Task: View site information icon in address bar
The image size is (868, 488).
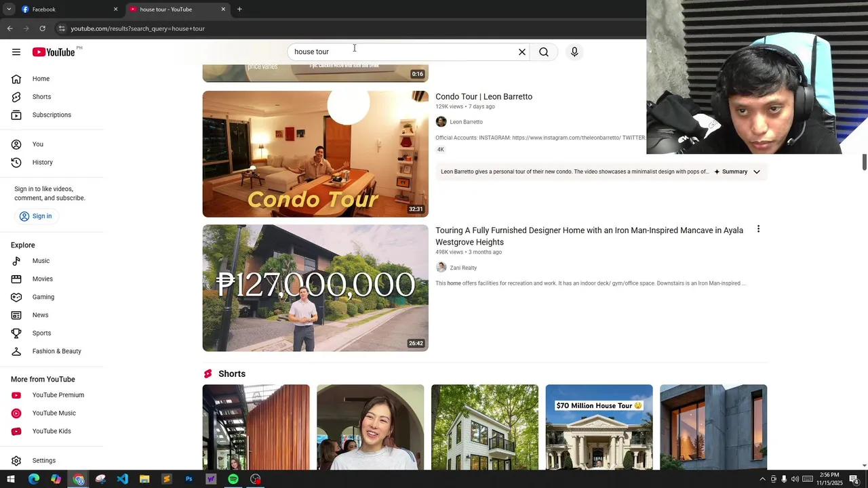Action: coord(61,28)
